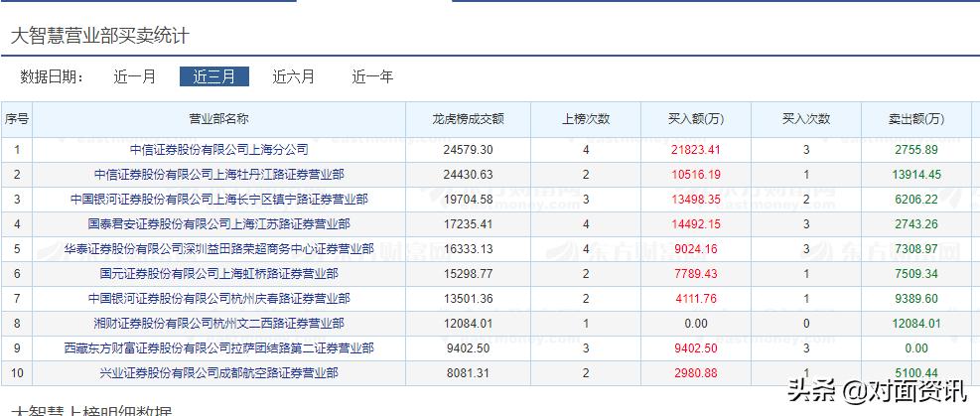Image resolution: width=980 pixels, height=416 pixels.
Task: Open 中国银河证券上海长宁区镇宁路营业部 link
Action: coord(218,200)
